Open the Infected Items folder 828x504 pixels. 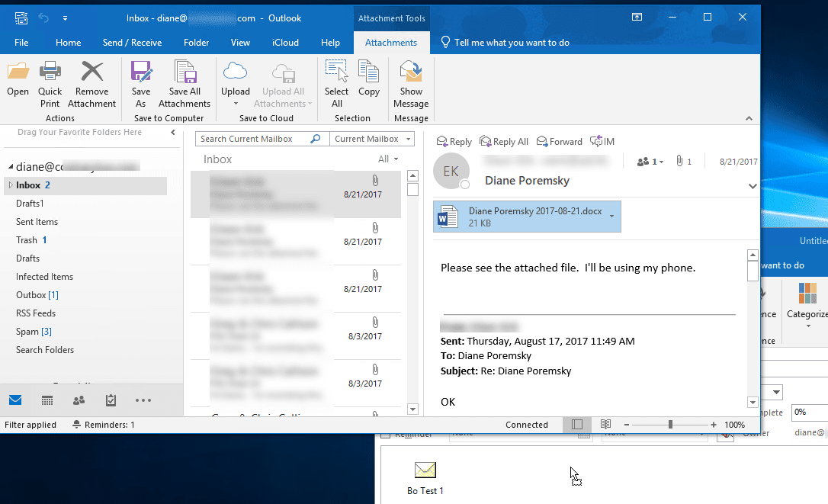44,277
